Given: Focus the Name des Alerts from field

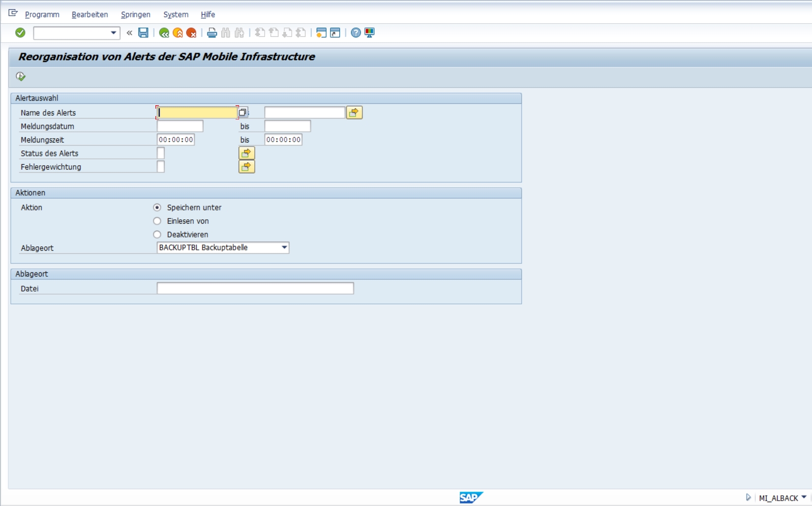Looking at the screenshot, I should click(197, 113).
